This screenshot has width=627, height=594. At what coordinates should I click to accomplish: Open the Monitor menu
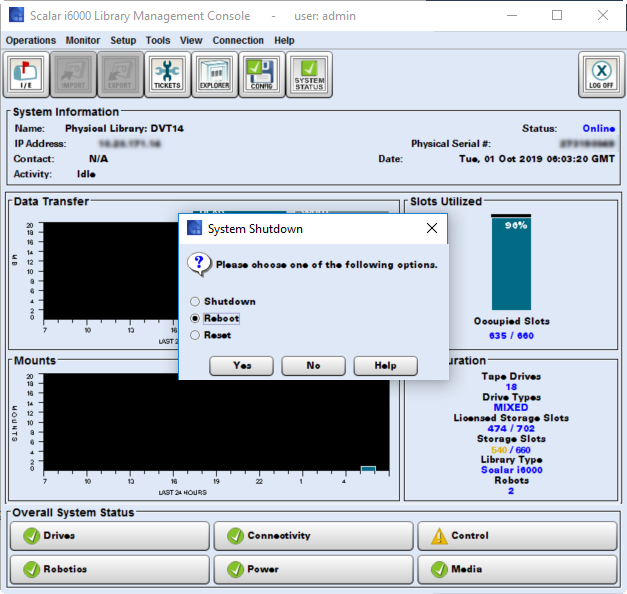pyautogui.click(x=83, y=40)
